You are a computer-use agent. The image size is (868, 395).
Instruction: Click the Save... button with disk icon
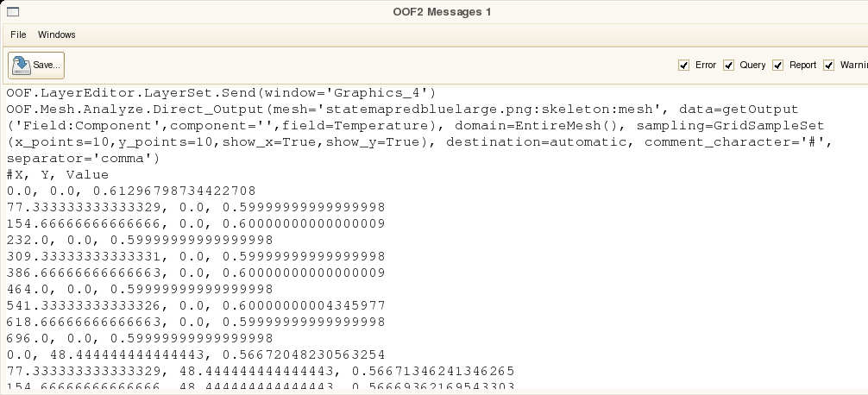36,66
